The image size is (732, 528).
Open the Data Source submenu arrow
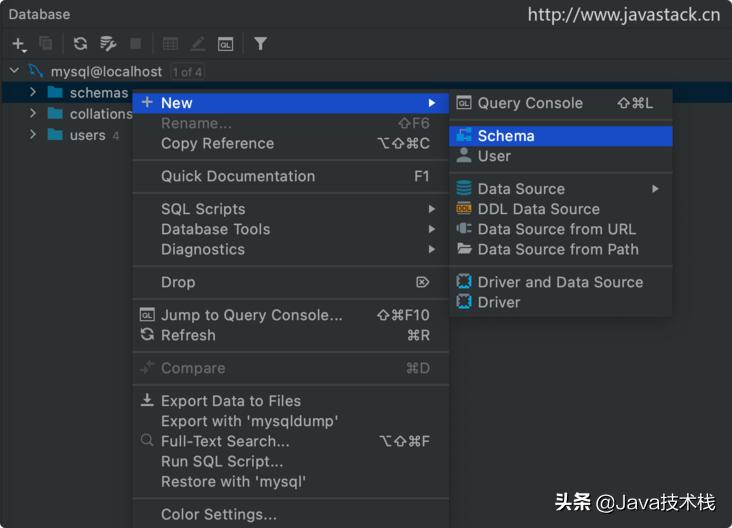click(x=655, y=189)
